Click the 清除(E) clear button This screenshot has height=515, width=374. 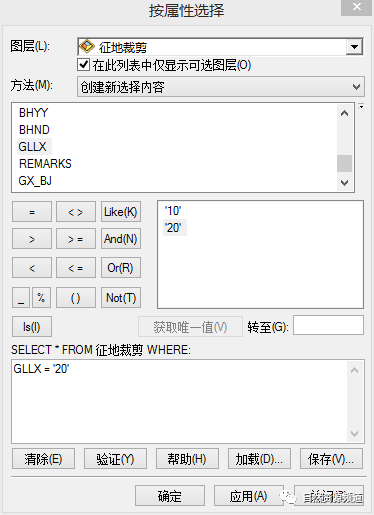tap(43, 459)
